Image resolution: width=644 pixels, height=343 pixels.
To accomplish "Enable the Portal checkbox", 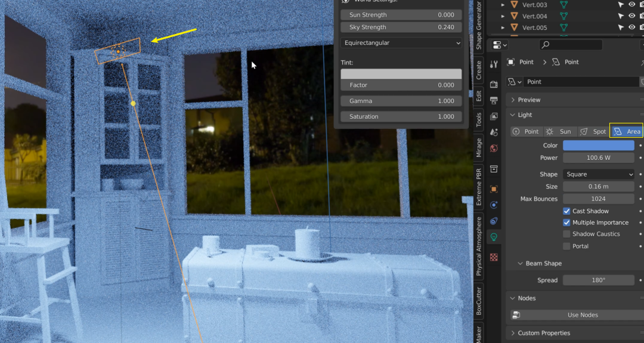I will pos(567,246).
